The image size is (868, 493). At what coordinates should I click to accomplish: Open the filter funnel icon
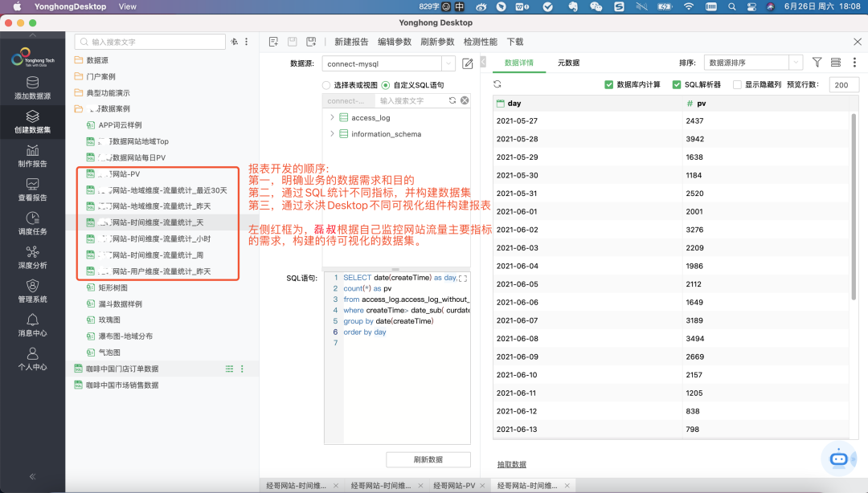click(817, 63)
